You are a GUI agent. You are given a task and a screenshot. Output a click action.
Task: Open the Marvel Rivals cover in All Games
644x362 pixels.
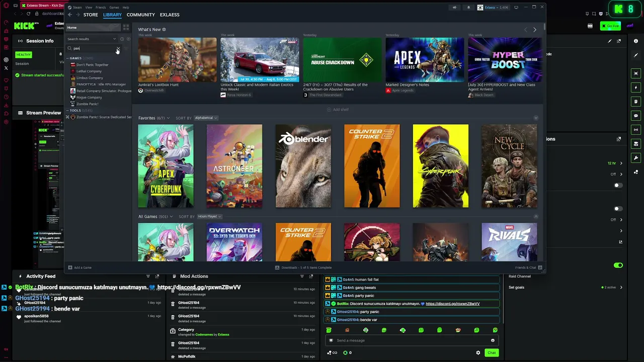pyautogui.click(x=509, y=242)
